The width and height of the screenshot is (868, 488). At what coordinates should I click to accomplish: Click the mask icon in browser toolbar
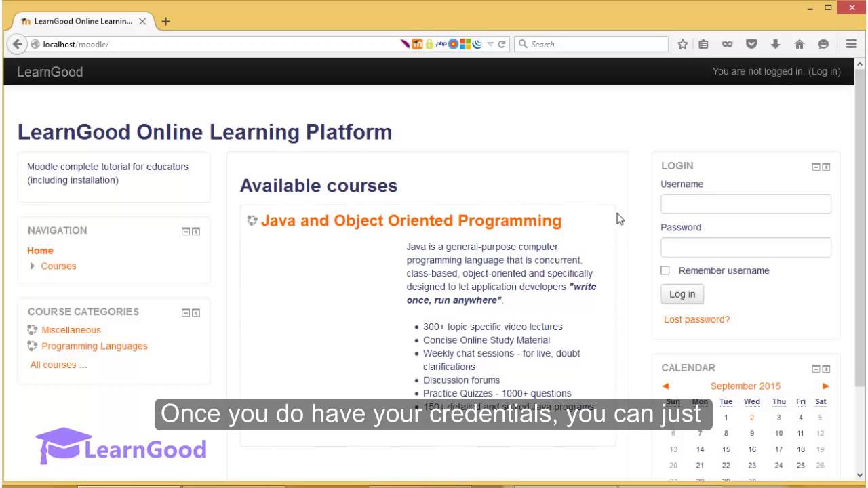click(728, 44)
